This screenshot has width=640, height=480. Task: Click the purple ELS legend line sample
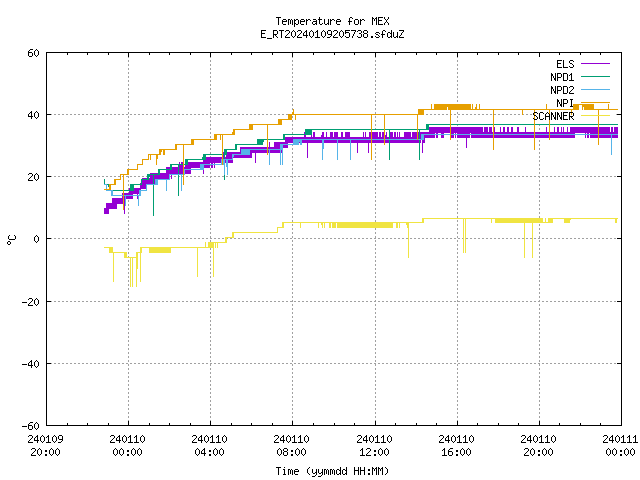[596, 64]
